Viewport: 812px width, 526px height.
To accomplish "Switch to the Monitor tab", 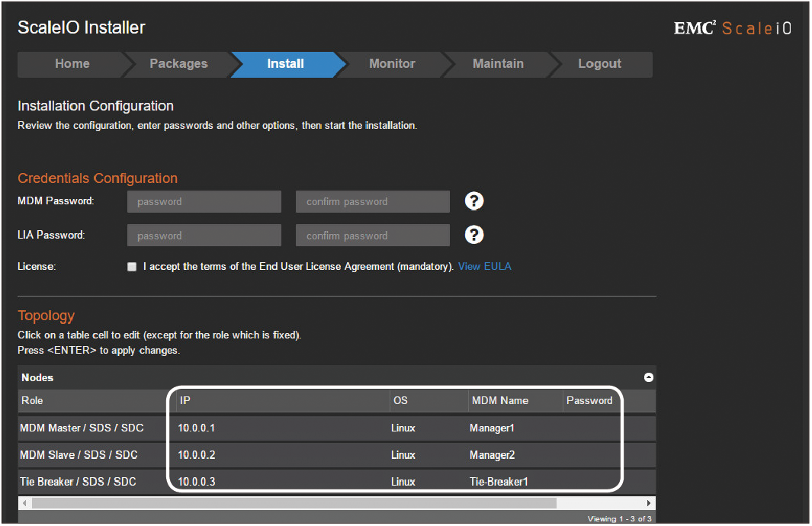I will pos(392,64).
